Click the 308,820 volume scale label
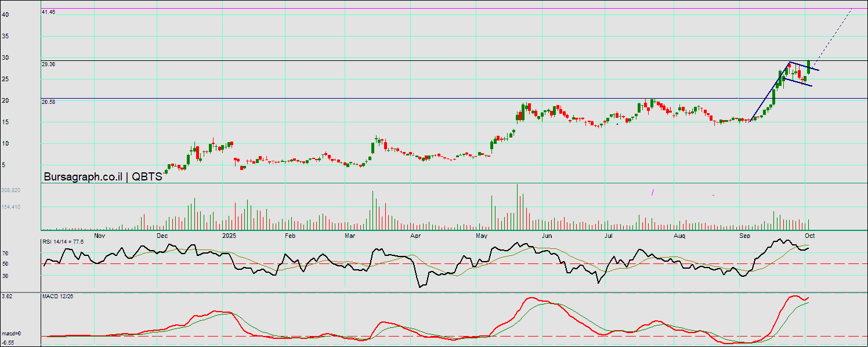Viewport: 868px width, 347px height. (11, 190)
